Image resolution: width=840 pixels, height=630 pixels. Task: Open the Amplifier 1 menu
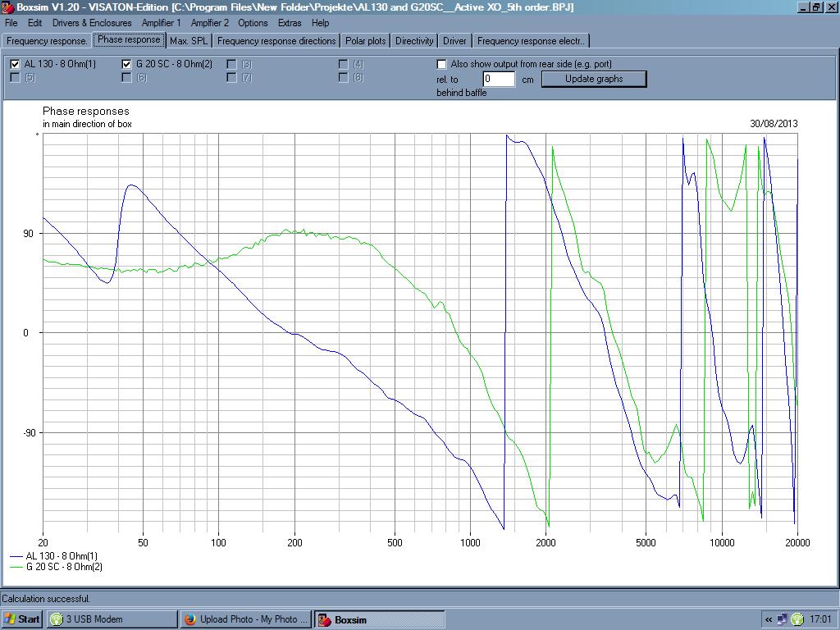click(162, 23)
